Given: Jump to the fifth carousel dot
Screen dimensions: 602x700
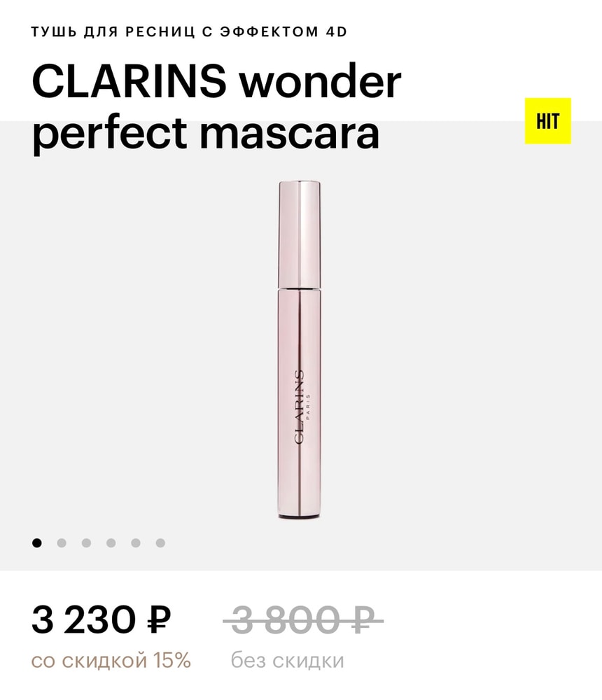Looking at the screenshot, I should (x=136, y=543).
